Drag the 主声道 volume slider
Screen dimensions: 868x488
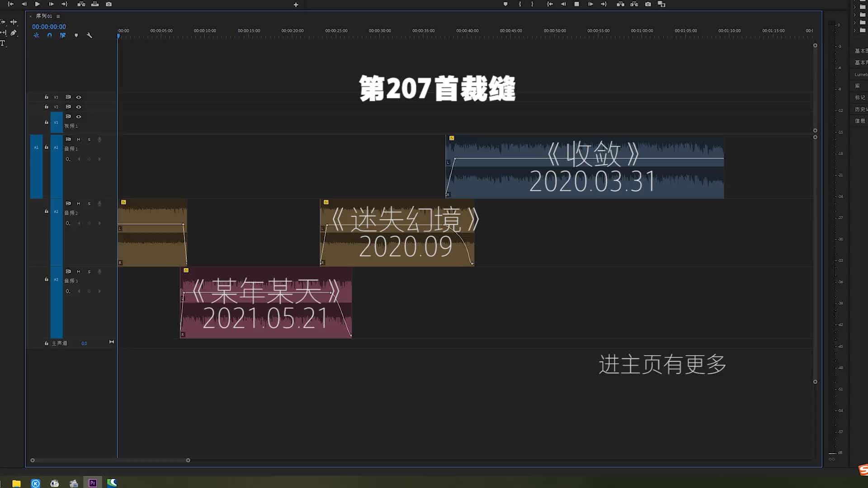(84, 343)
